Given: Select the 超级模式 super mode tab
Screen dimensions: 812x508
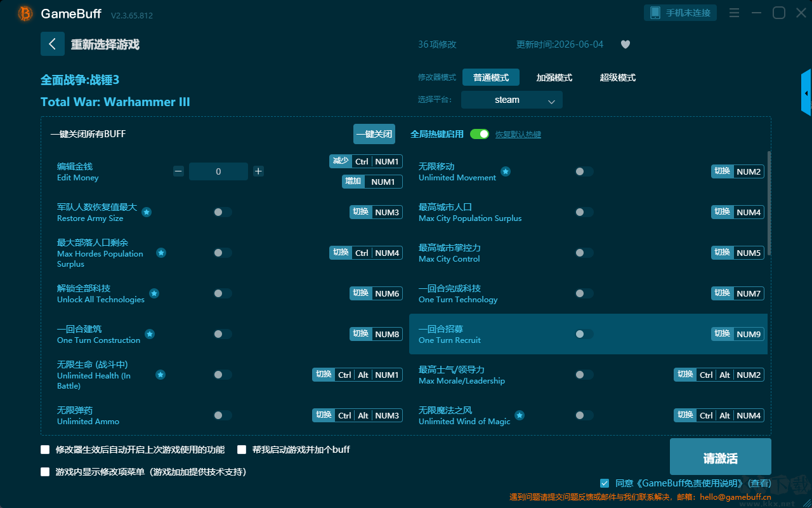Looking at the screenshot, I should pyautogui.click(x=618, y=77).
